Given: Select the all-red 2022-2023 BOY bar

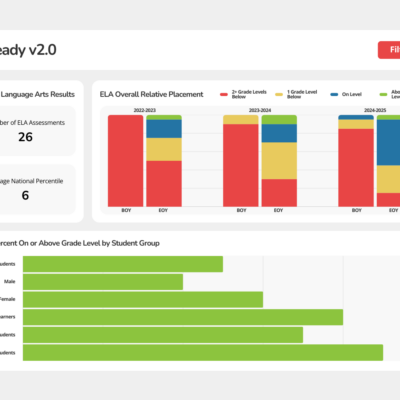Looking at the screenshot, I should coord(125,161).
